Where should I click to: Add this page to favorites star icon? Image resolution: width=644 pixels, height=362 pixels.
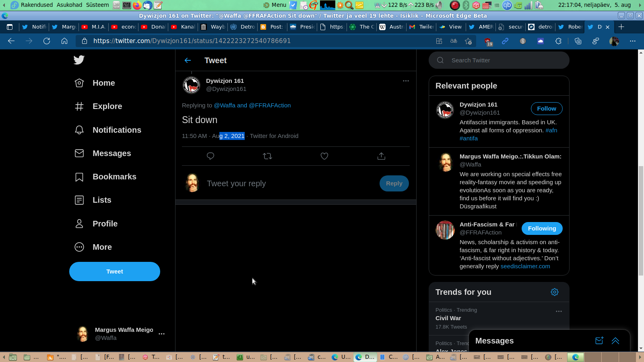click(468, 41)
